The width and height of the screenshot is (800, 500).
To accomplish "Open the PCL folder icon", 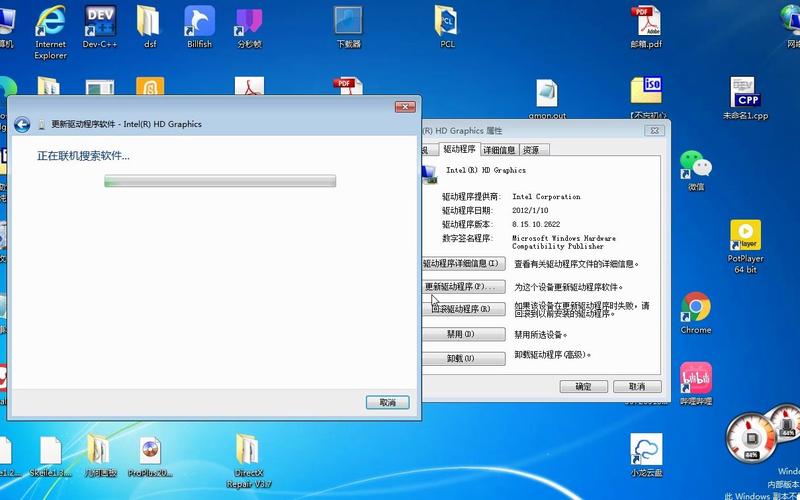I will [447, 22].
